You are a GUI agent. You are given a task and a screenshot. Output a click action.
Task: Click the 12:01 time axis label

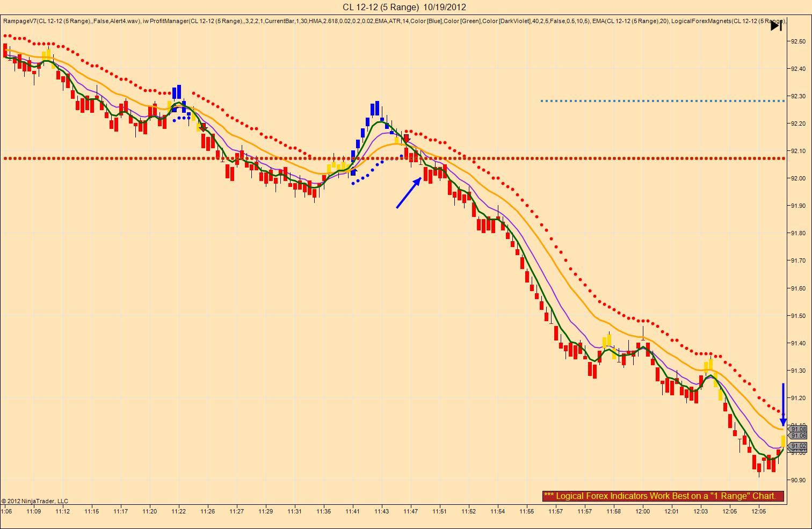[x=671, y=511]
